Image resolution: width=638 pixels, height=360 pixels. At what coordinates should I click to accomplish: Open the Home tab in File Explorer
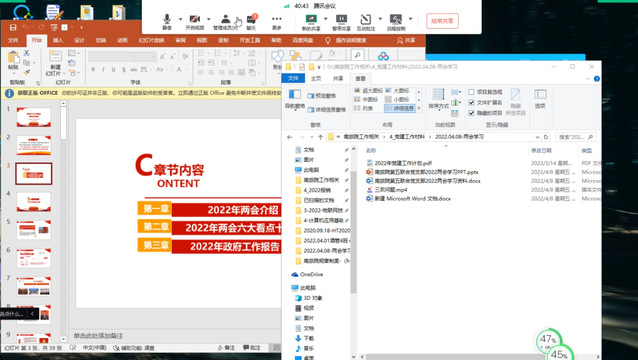click(x=316, y=79)
